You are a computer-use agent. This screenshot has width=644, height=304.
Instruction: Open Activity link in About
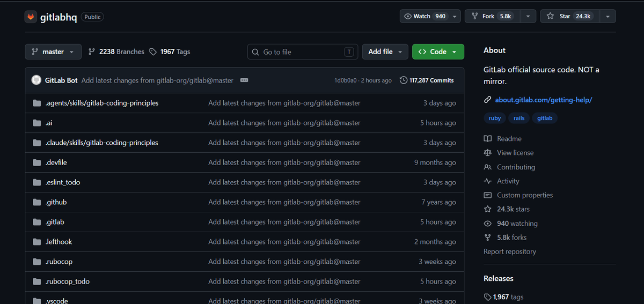(x=508, y=181)
